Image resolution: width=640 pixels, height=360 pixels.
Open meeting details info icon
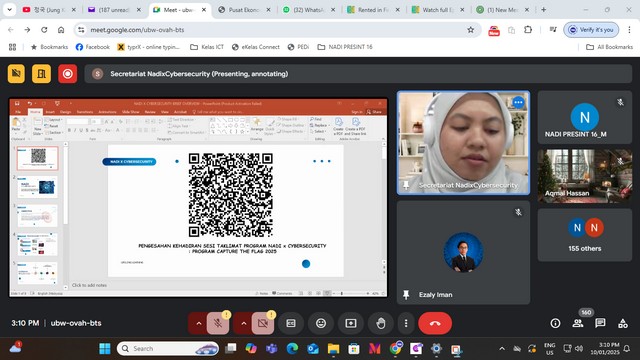pos(555,323)
